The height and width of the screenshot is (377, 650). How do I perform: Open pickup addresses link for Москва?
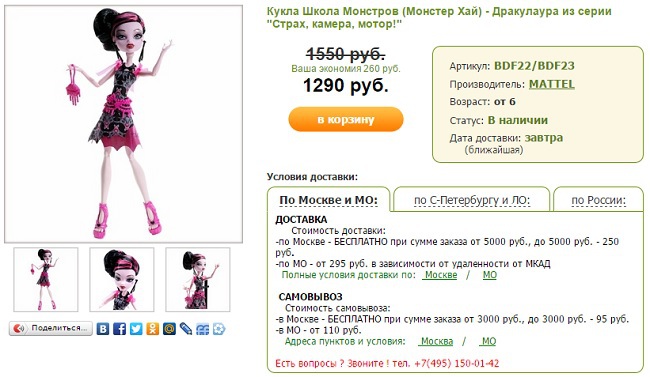pyautogui.click(x=436, y=341)
